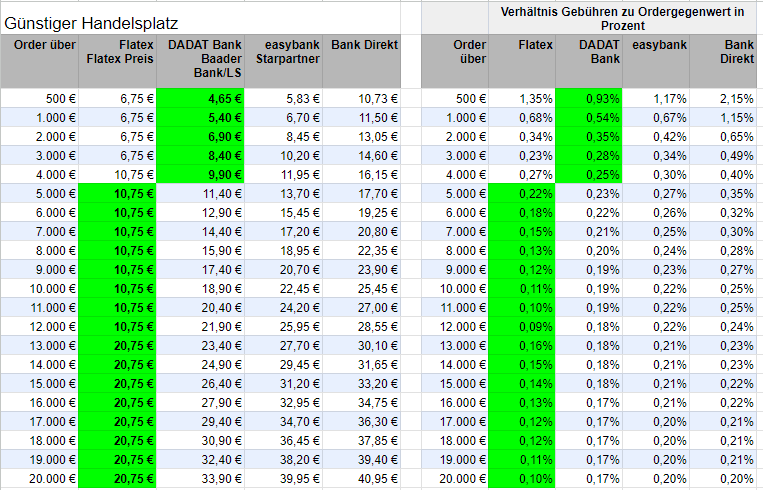Click the 'easybank Starpartner' column header

(x=284, y=61)
